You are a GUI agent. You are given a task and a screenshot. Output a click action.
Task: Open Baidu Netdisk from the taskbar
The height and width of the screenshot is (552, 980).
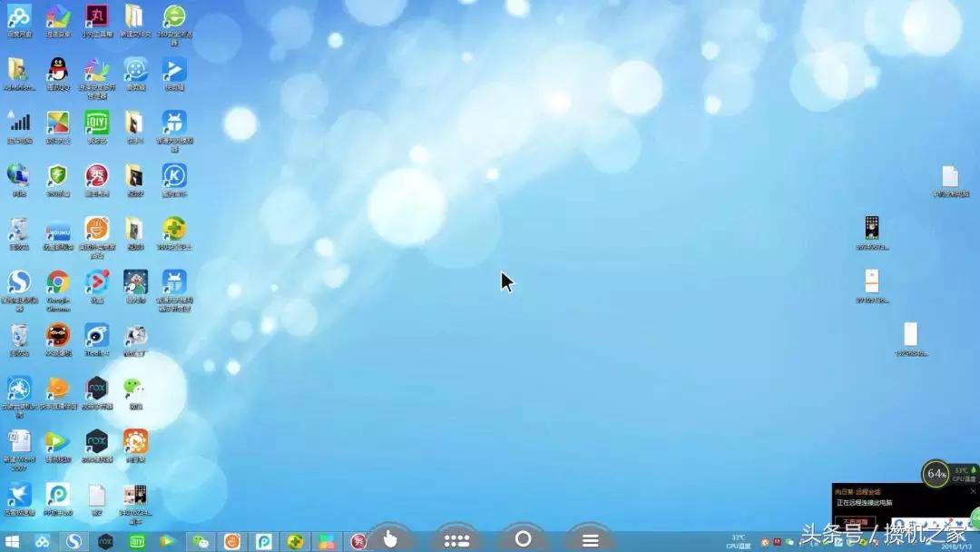click(x=43, y=541)
